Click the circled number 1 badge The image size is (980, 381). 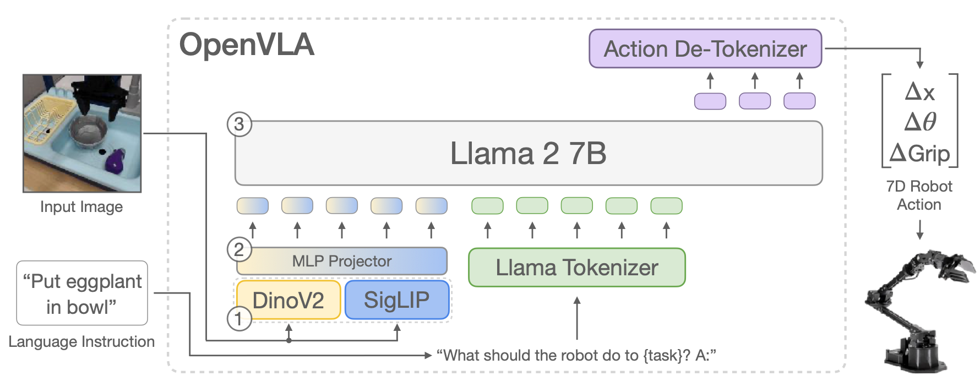click(x=239, y=318)
